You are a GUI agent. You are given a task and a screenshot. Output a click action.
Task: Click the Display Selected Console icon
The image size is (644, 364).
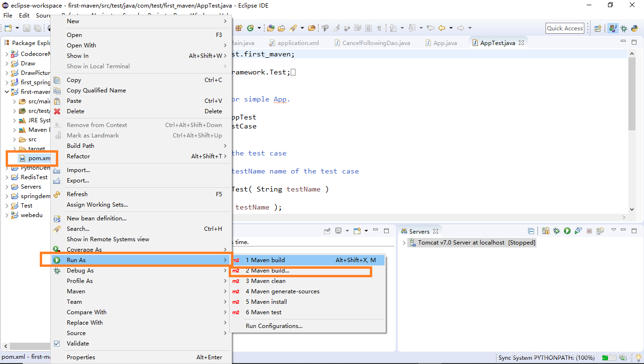(x=338, y=231)
